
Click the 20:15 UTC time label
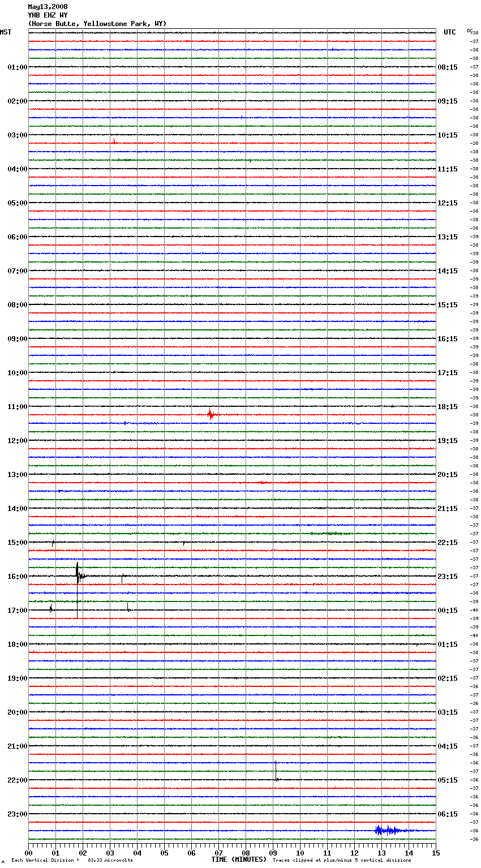coord(448,475)
